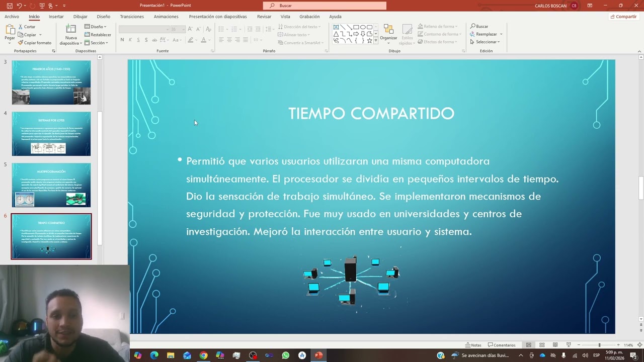Click 114% zoom level
The image size is (644, 362).
pyautogui.click(x=628, y=345)
